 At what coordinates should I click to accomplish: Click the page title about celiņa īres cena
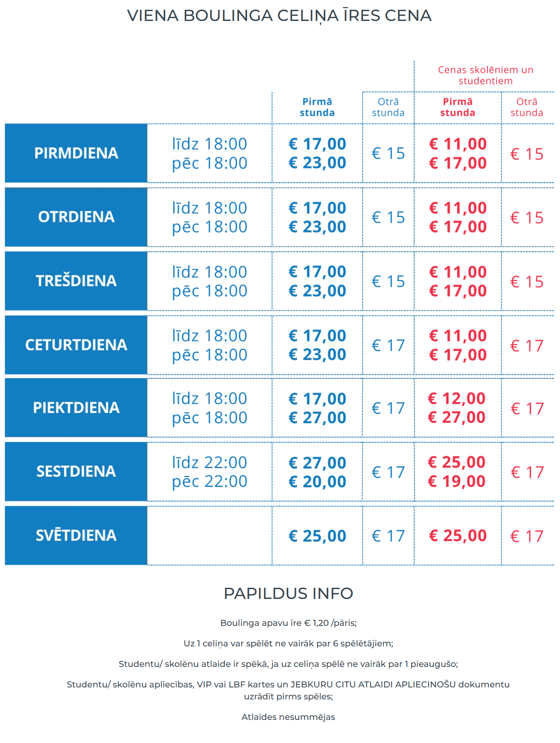[279, 16]
